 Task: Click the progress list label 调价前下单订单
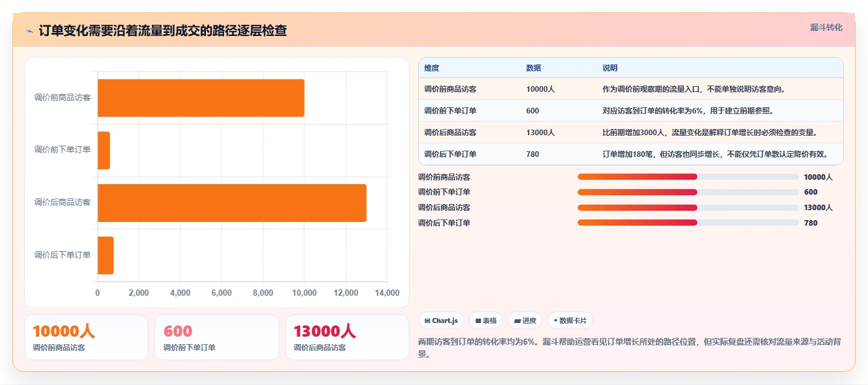444,192
